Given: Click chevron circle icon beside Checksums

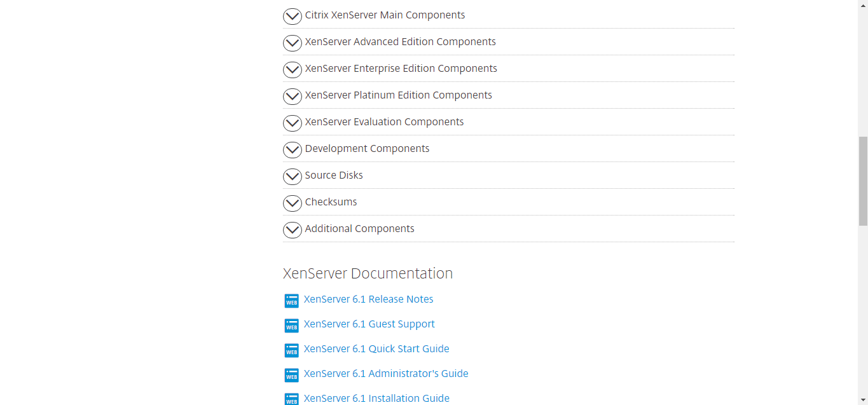Looking at the screenshot, I should pos(293,203).
